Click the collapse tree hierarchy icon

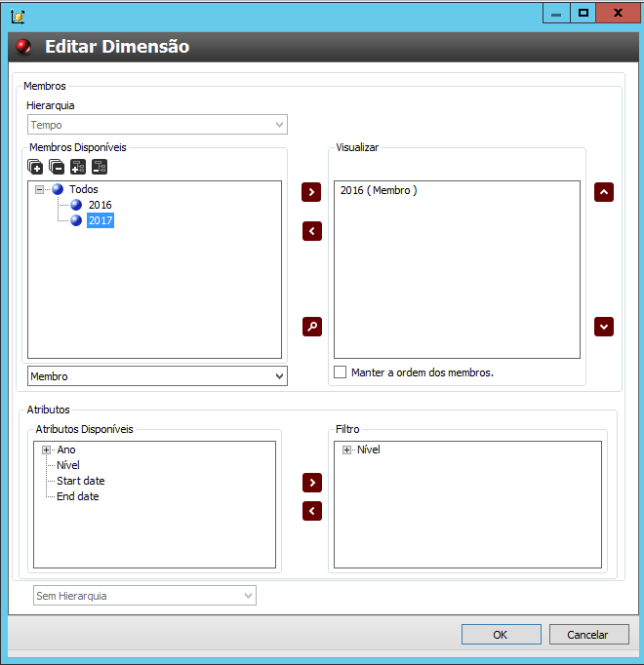(x=100, y=167)
